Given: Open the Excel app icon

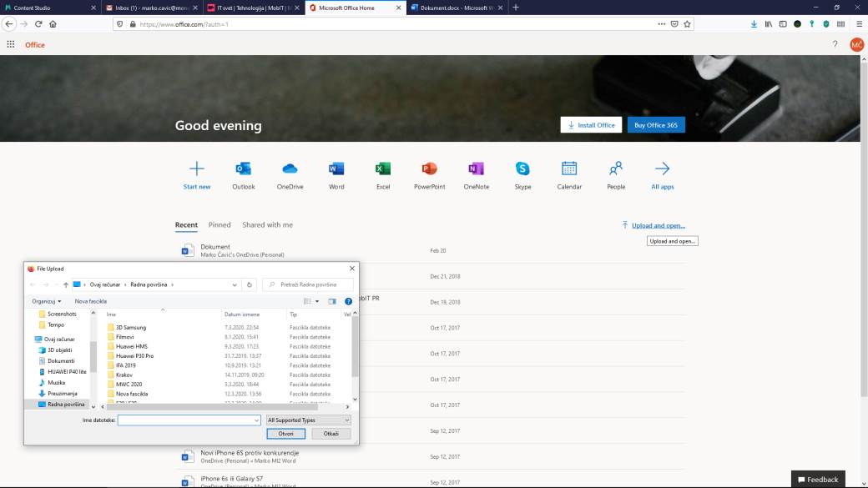Looking at the screenshot, I should coord(383,169).
